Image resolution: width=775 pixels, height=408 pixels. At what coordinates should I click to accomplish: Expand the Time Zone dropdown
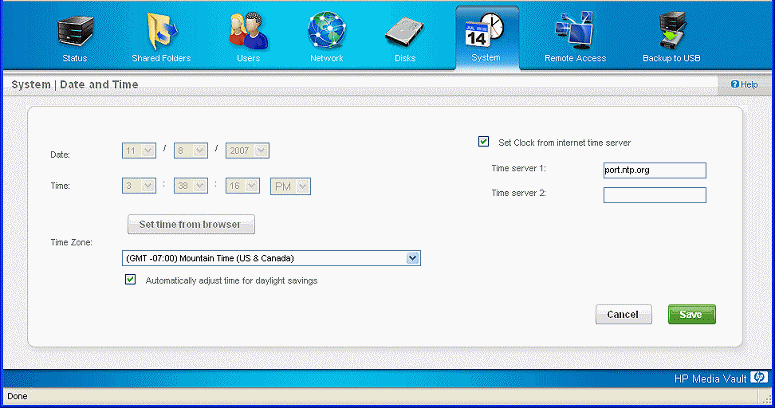[x=413, y=258]
